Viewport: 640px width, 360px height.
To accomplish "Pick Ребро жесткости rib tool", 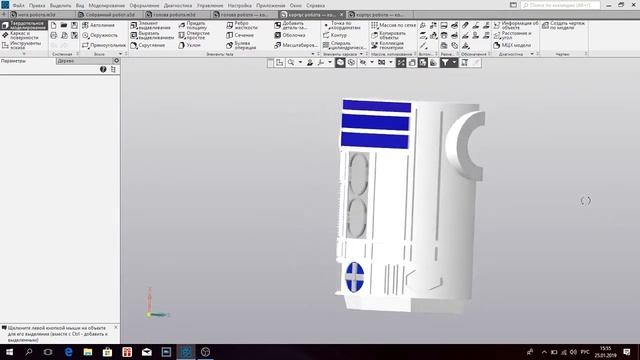I will tap(242, 25).
